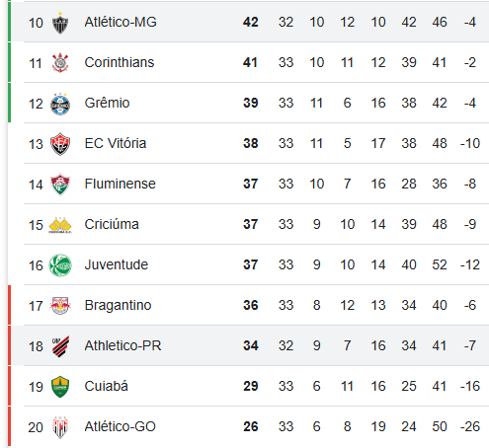
Task: Select the Juventude team name
Action: tap(117, 264)
